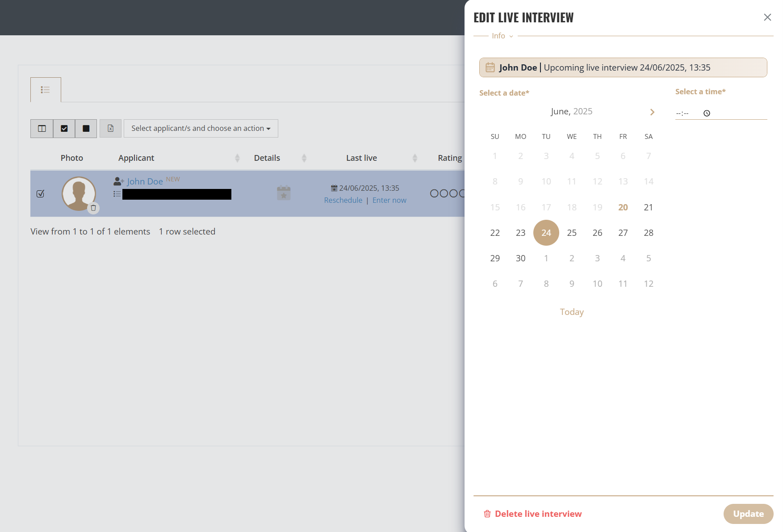
Task: Open John Doe's profile photo
Action: pos(79,193)
